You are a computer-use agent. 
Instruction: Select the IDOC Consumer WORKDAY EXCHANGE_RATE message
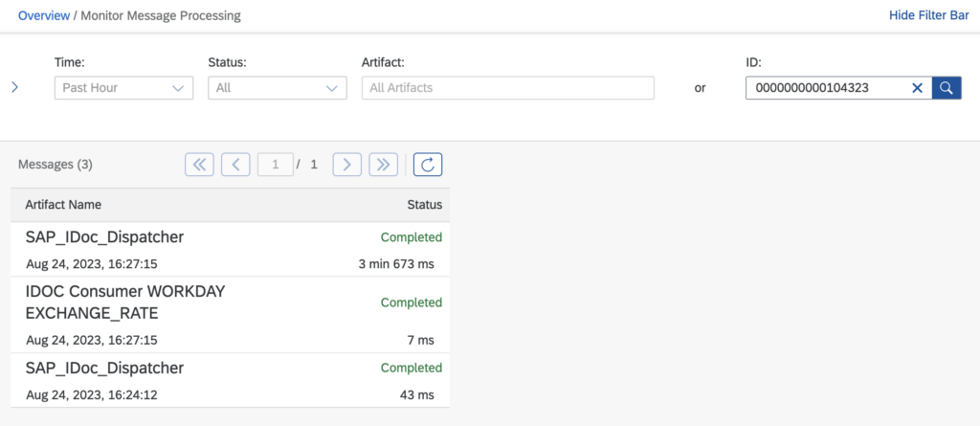click(230, 315)
